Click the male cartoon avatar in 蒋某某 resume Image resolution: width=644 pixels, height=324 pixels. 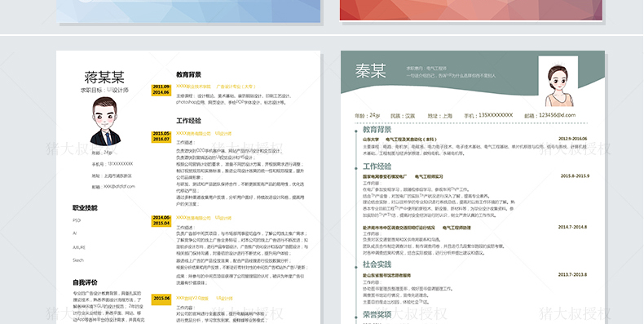coord(105,122)
